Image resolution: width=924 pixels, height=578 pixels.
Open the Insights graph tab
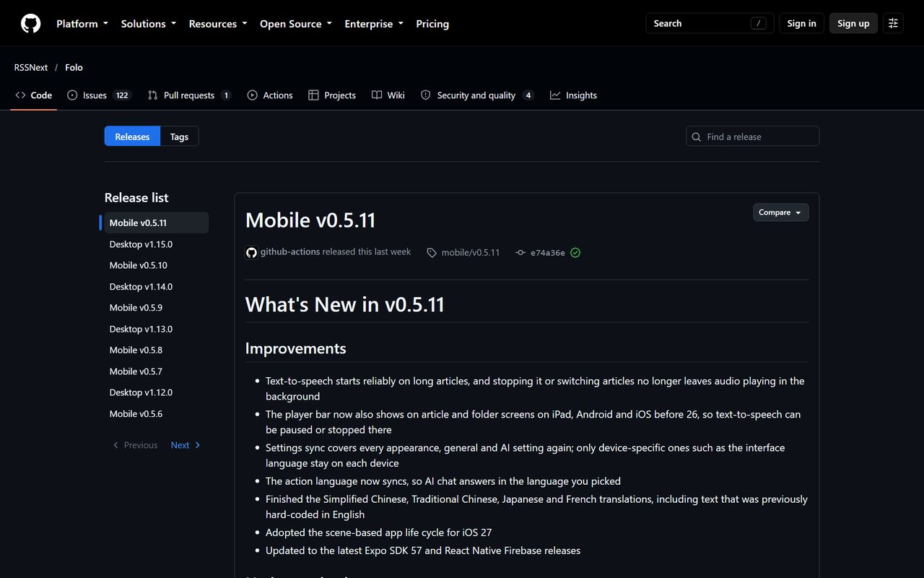574,95
